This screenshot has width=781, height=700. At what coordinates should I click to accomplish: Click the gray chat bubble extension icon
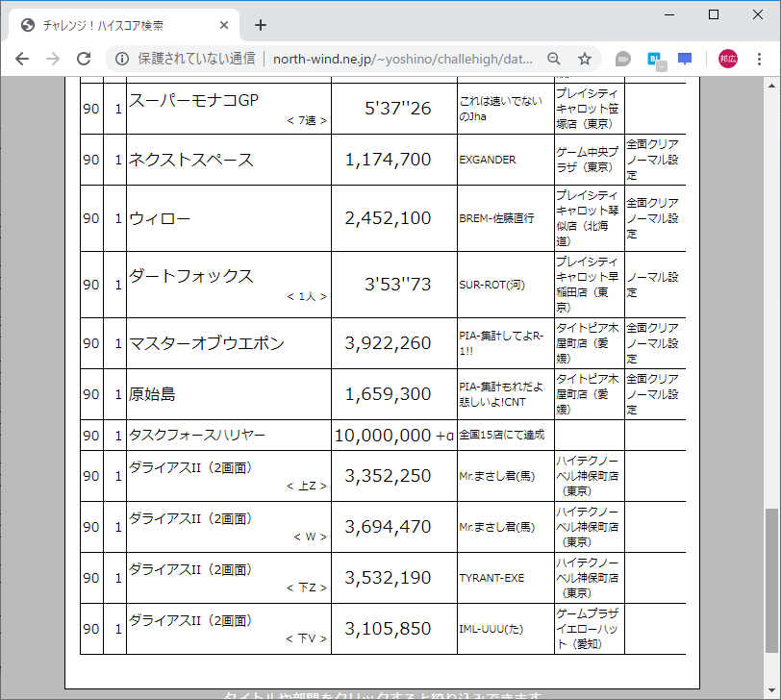(622, 59)
